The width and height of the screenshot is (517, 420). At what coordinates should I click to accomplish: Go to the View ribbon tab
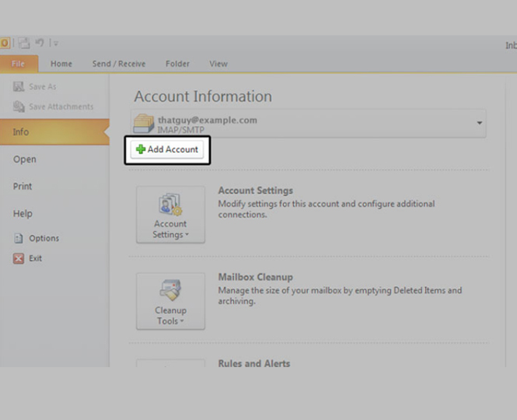(x=218, y=64)
